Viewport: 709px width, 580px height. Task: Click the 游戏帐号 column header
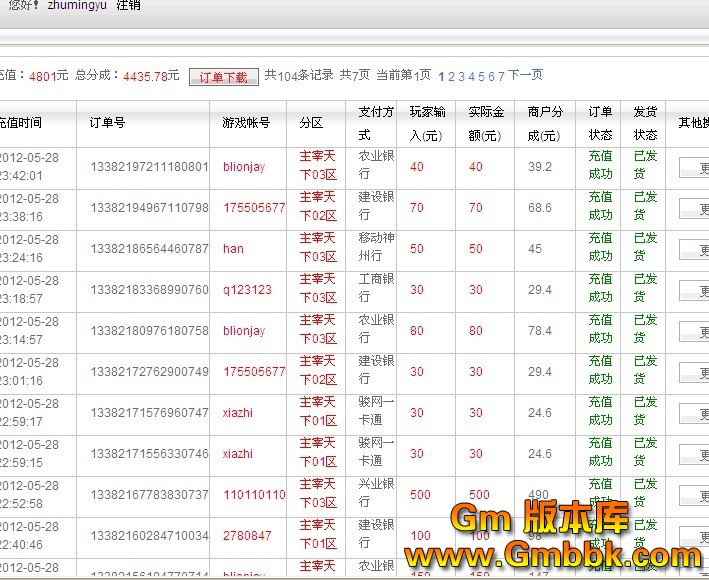coord(246,123)
